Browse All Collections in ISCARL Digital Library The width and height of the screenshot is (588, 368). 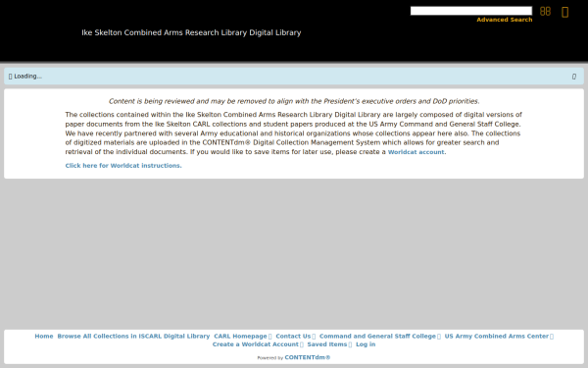tap(133, 336)
